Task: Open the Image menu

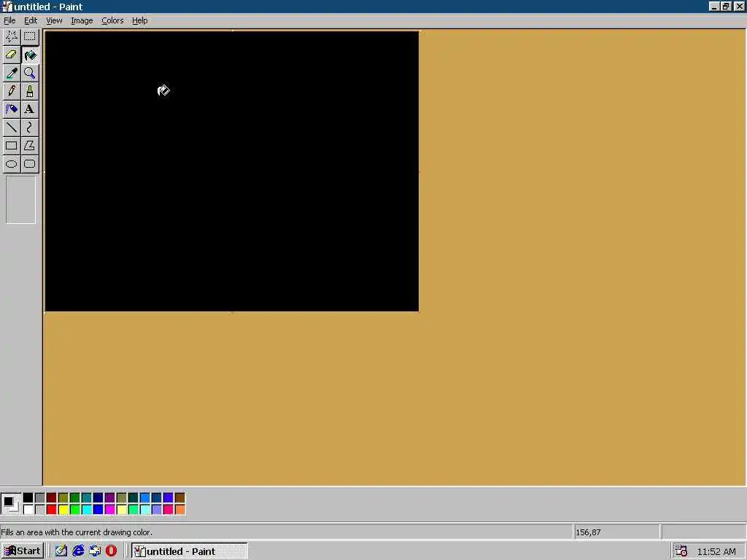Action: click(82, 20)
